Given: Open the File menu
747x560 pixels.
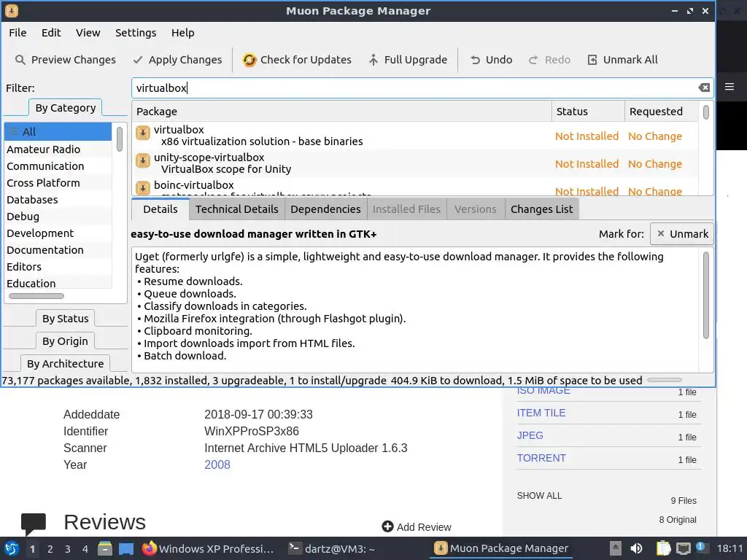Looking at the screenshot, I should click(x=18, y=32).
